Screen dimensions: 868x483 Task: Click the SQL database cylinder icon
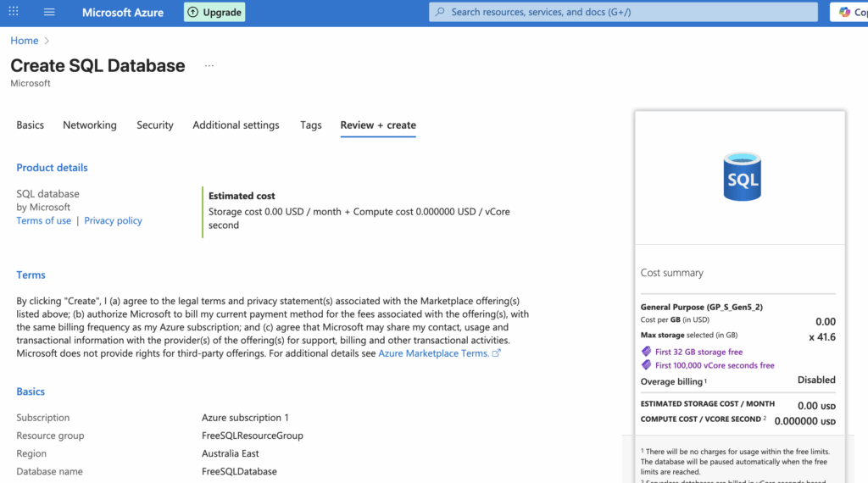click(x=742, y=177)
